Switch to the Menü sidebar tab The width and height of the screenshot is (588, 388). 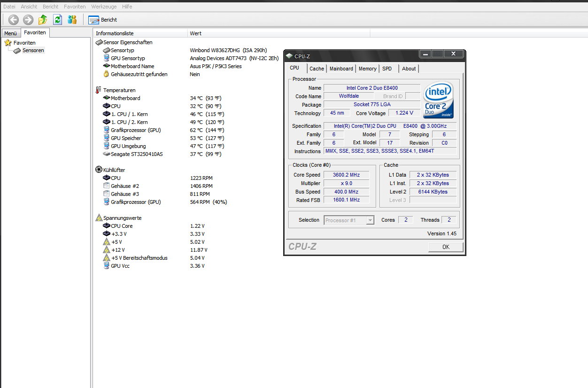(x=10, y=33)
